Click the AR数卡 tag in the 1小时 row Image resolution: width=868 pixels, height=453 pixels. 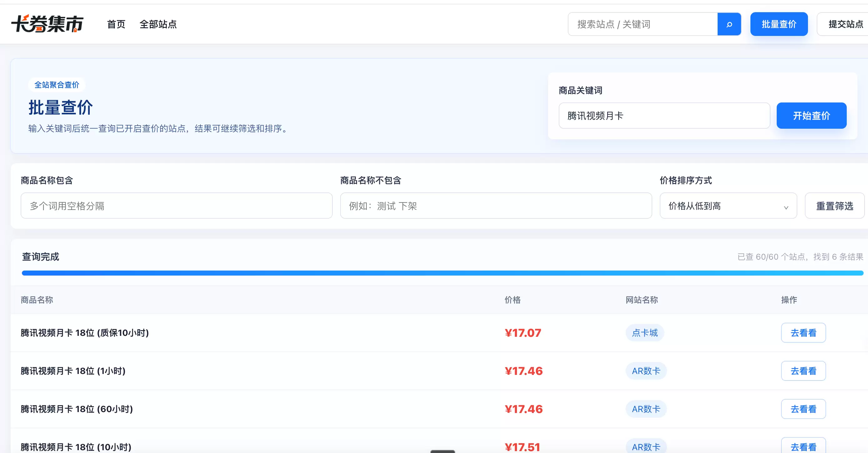click(x=646, y=371)
